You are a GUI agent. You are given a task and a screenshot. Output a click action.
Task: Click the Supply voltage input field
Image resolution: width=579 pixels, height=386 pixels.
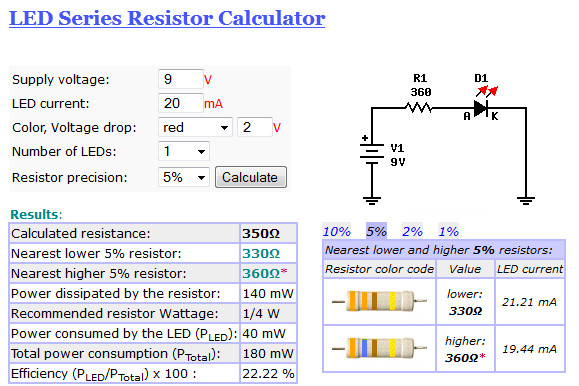(181, 79)
